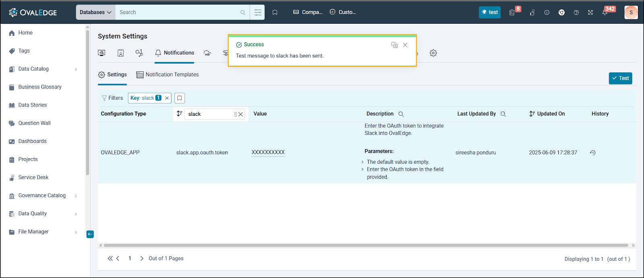Image resolution: width=644 pixels, height=278 pixels.
Task: Click the saved filter bookmark icon
Action: tap(180, 98)
